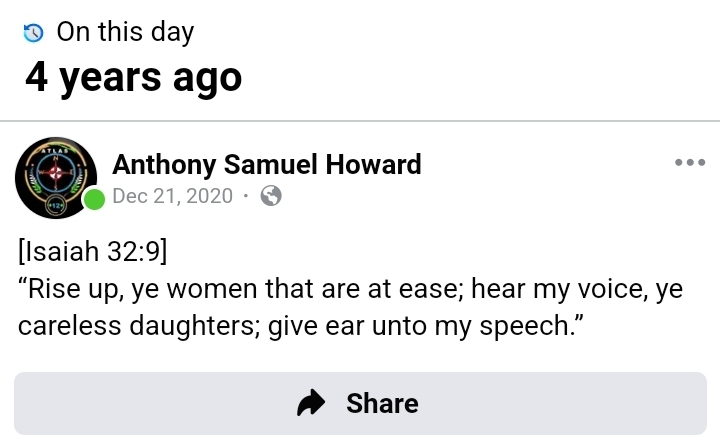The image size is (720, 445).
Task: Click the red compass rose in the avatar
Action: click(56, 173)
